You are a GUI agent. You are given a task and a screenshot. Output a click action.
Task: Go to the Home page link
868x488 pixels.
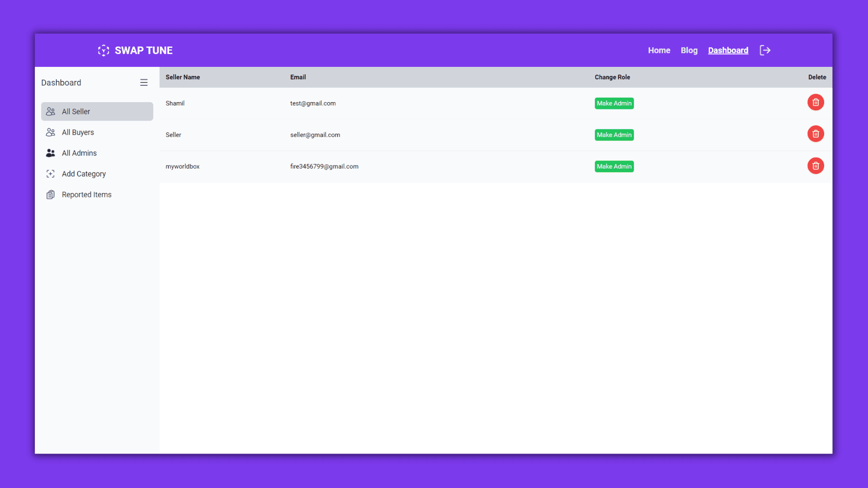tap(659, 50)
